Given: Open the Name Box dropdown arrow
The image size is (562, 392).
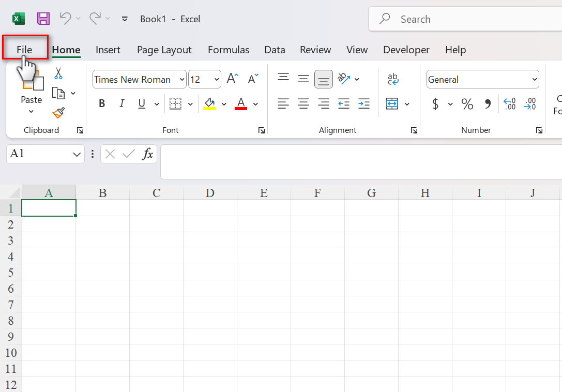Looking at the screenshot, I should 77,154.
